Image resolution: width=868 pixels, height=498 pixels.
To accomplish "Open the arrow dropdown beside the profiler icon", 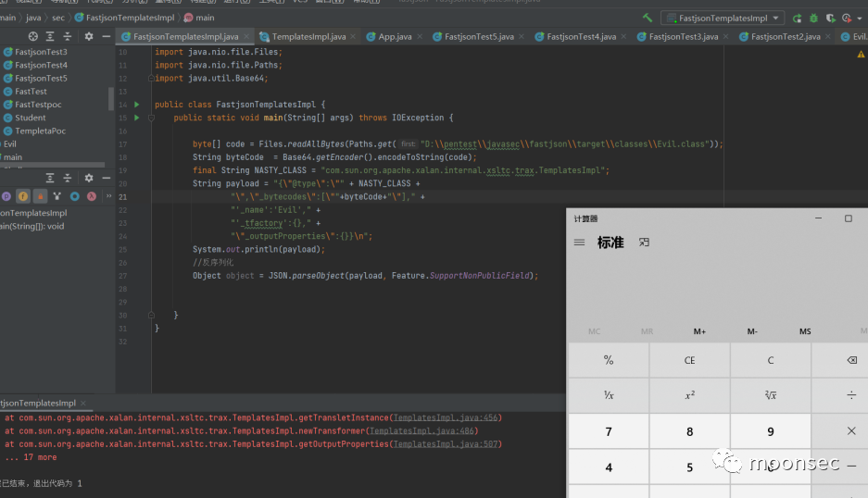I will pos(859,19).
